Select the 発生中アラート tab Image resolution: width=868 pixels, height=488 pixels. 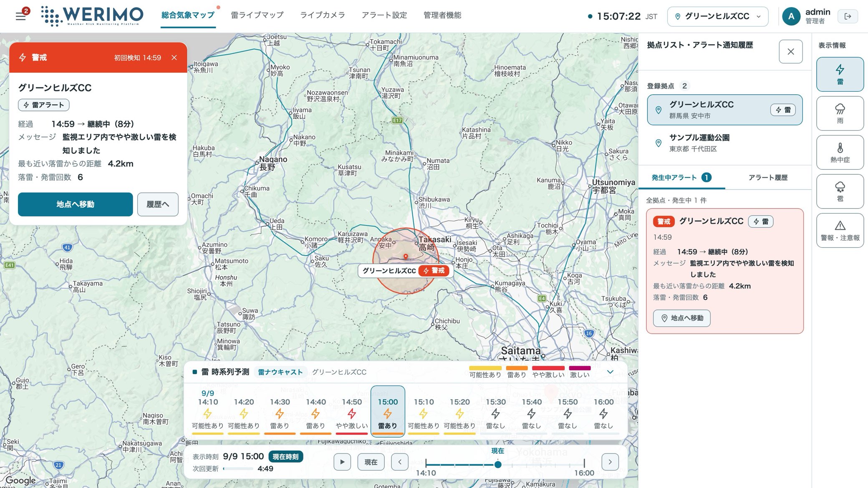(x=681, y=178)
